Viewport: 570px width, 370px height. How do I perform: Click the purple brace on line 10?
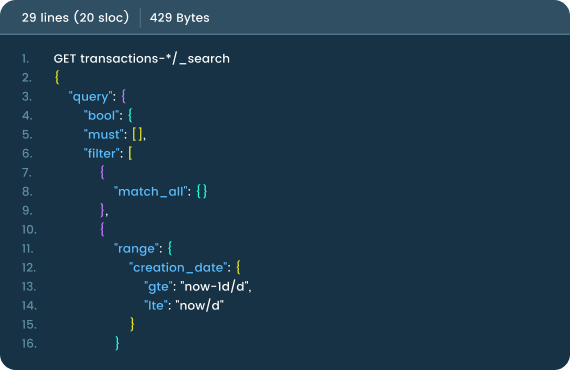102,230
